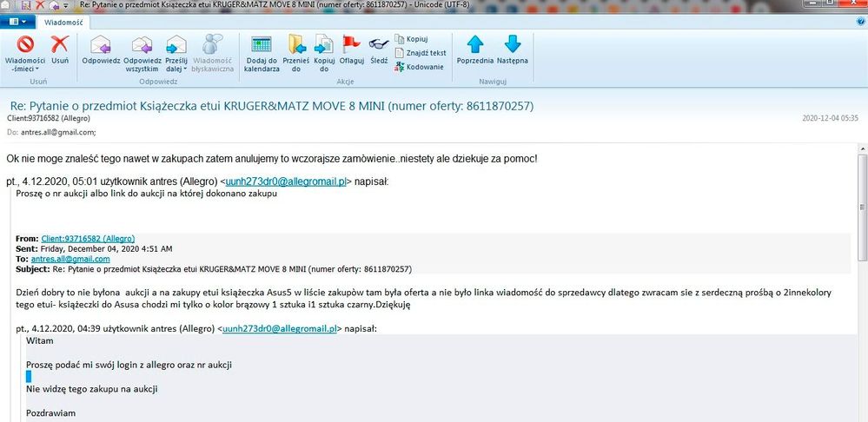
Task: Click the red X delete quick access icon
Action: click(40, 5)
